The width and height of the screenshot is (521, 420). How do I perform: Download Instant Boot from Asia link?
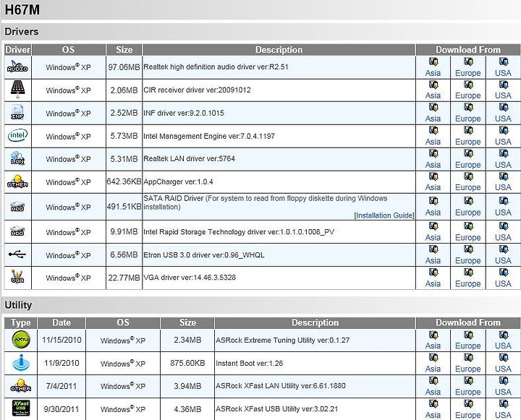[433, 369]
